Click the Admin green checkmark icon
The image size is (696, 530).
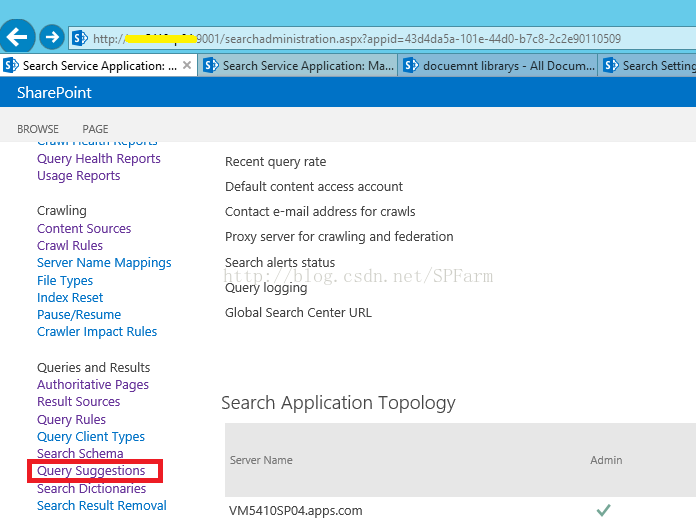tap(604, 510)
